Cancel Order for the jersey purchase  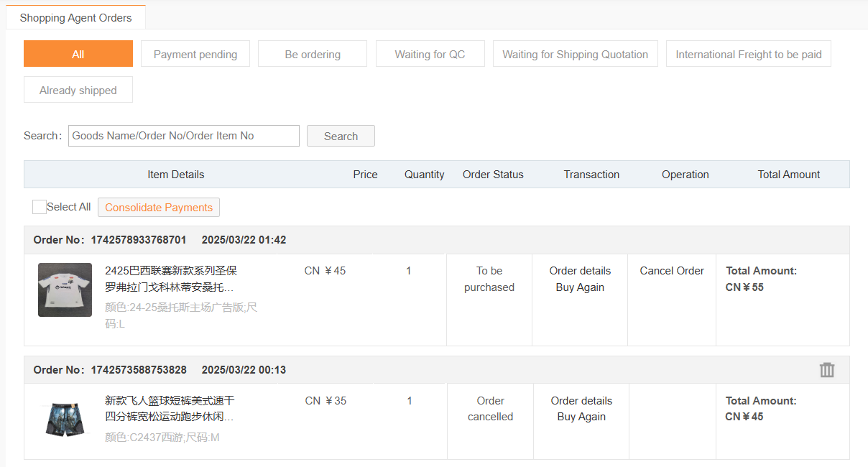(x=672, y=271)
